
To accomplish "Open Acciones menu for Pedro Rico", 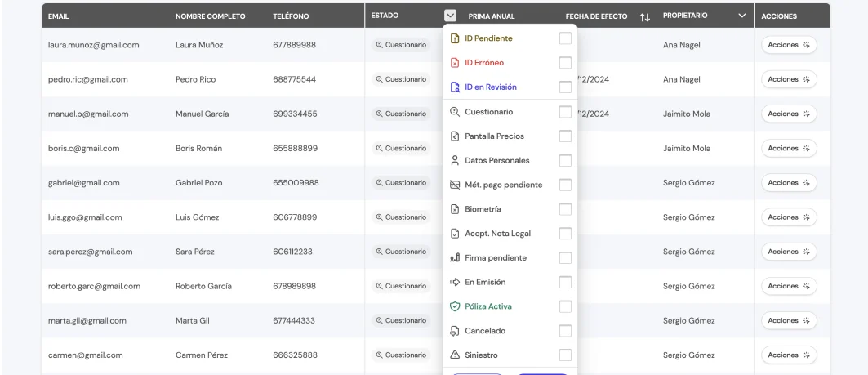I will [x=789, y=79].
